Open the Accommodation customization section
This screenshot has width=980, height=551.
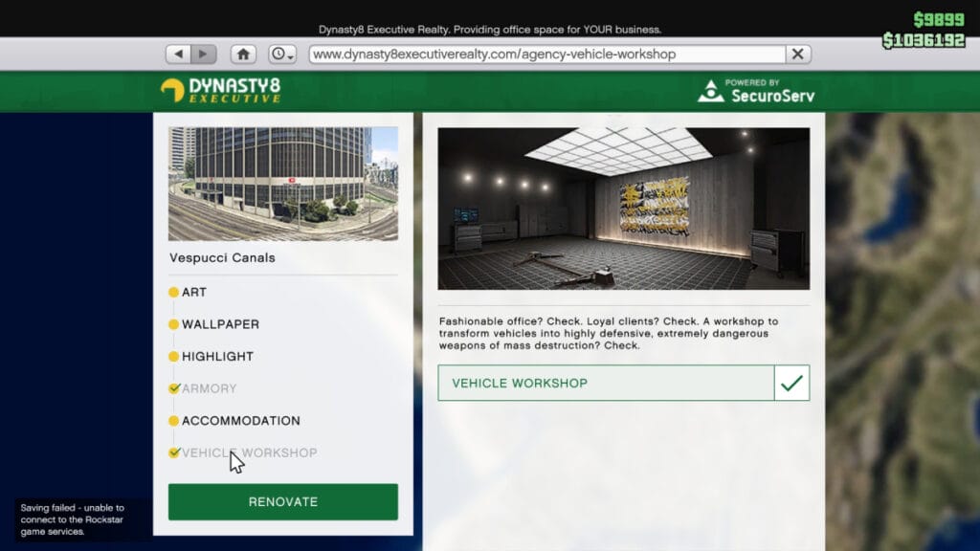pos(240,421)
